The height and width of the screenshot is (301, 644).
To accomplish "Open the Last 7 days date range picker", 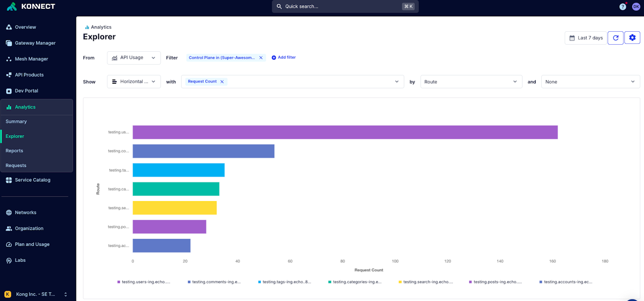I will click(586, 38).
